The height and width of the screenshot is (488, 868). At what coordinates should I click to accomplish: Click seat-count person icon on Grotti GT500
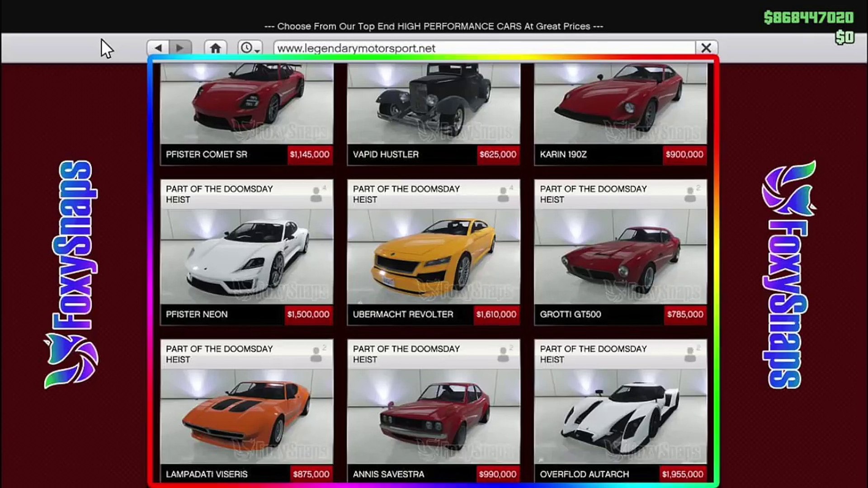pyautogui.click(x=690, y=195)
